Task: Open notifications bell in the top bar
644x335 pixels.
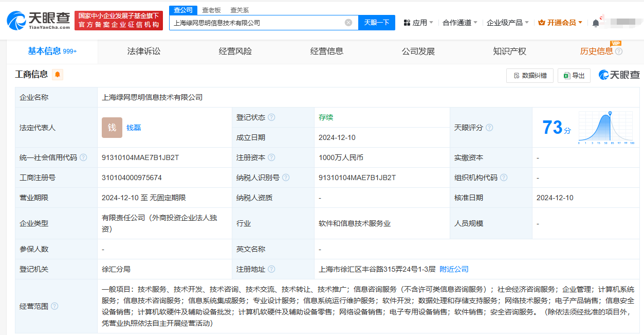Action: click(x=596, y=23)
